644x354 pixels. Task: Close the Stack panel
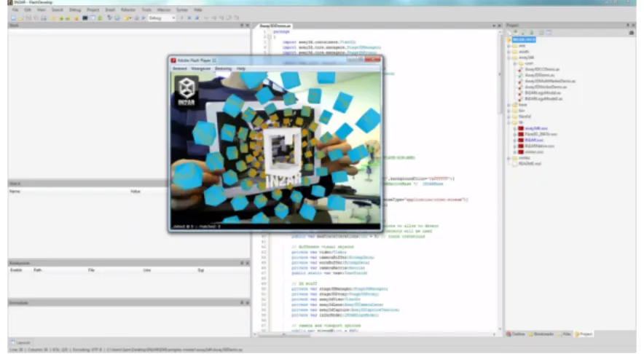(x=247, y=25)
